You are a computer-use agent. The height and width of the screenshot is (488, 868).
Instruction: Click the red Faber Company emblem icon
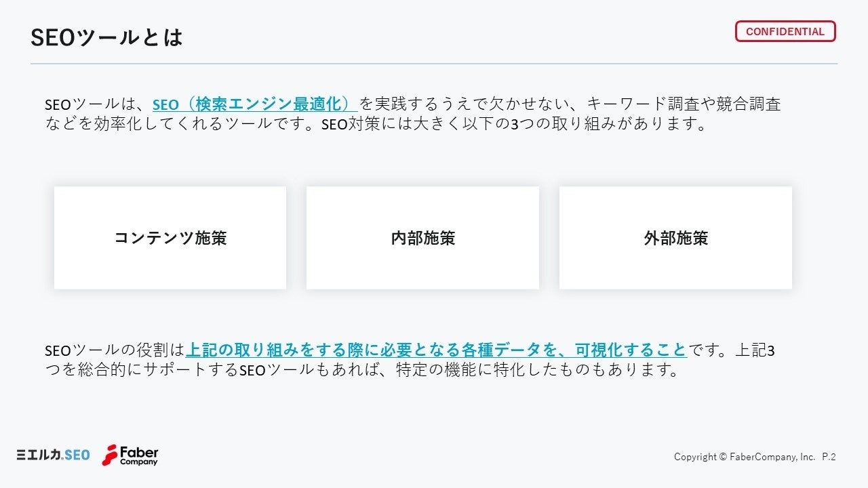click(110, 455)
